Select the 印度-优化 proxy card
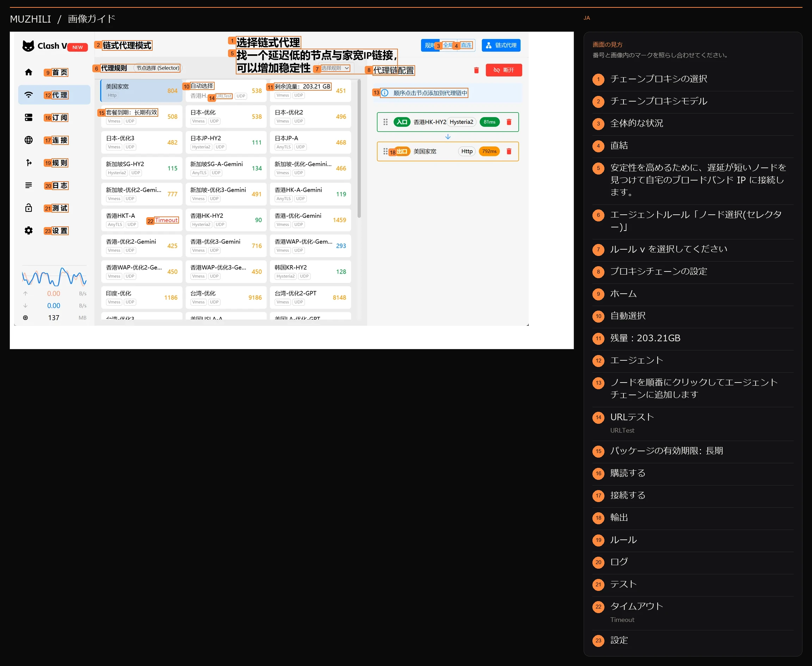Image resolution: width=812 pixels, height=666 pixels. (142, 297)
